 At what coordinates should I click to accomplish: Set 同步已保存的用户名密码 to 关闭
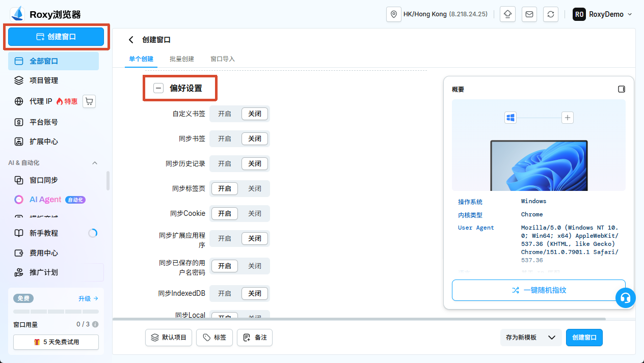tap(255, 266)
